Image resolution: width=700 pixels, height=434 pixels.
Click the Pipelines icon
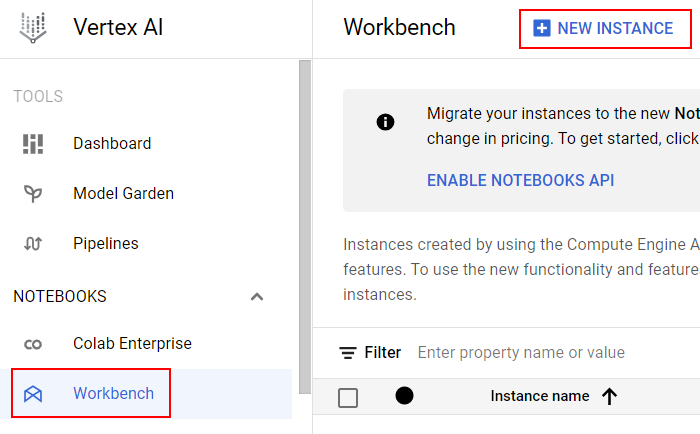pos(33,244)
